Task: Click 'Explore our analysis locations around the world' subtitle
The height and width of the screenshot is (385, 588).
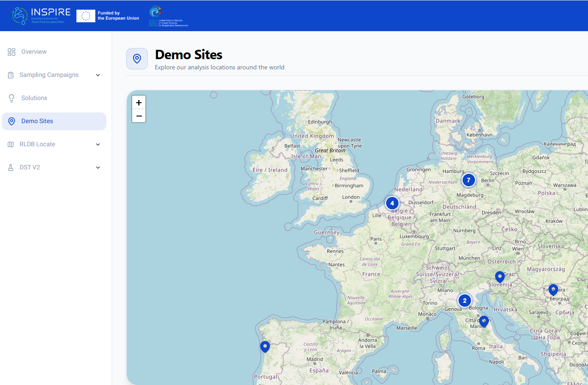Action: 219,68
